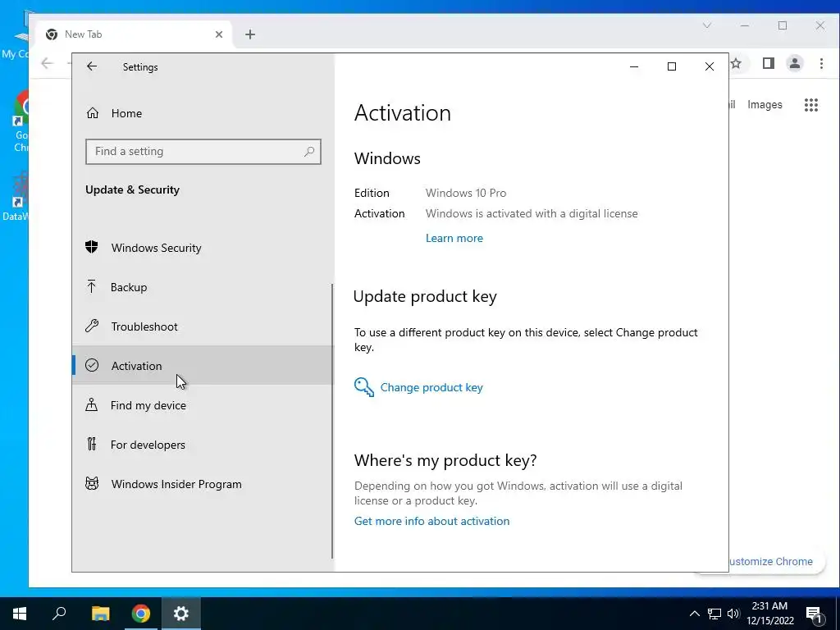Open the notification center icon
Viewport: 840px width, 630px height.
coord(814,614)
